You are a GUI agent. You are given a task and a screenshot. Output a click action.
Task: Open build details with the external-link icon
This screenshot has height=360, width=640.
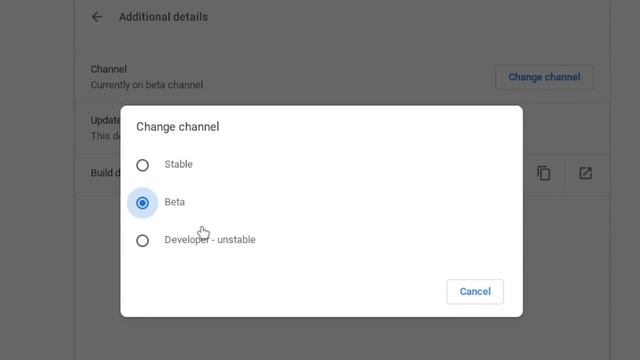pos(585,173)
